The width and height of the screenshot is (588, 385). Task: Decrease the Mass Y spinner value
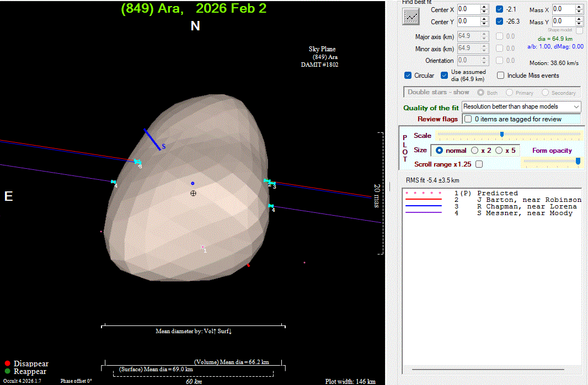(579, 24)
